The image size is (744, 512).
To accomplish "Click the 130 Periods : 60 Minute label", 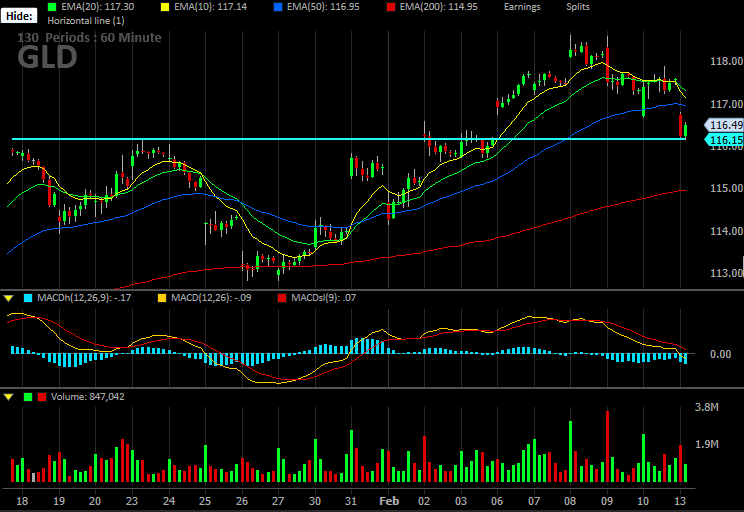I will (x=89, y=37).
